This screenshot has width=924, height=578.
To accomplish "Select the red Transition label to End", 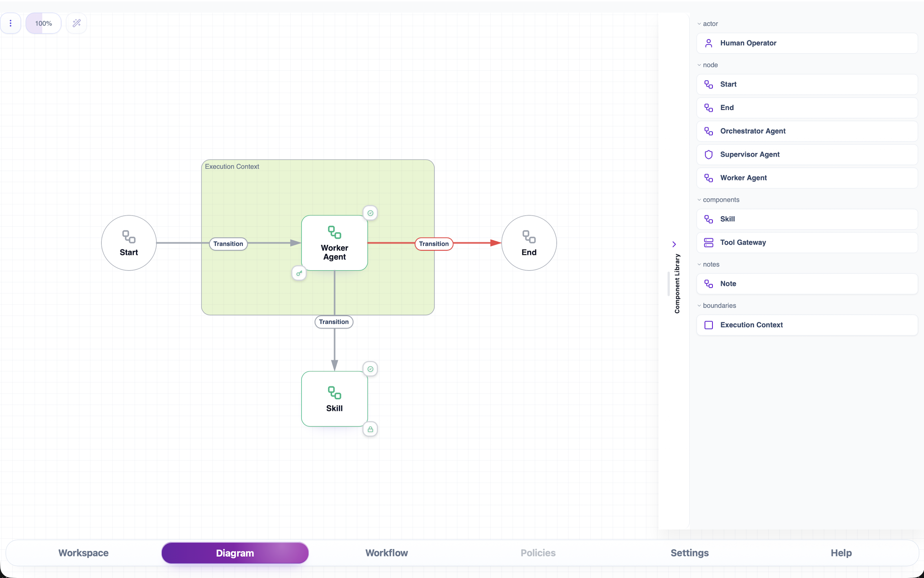I will pos(434,244).
